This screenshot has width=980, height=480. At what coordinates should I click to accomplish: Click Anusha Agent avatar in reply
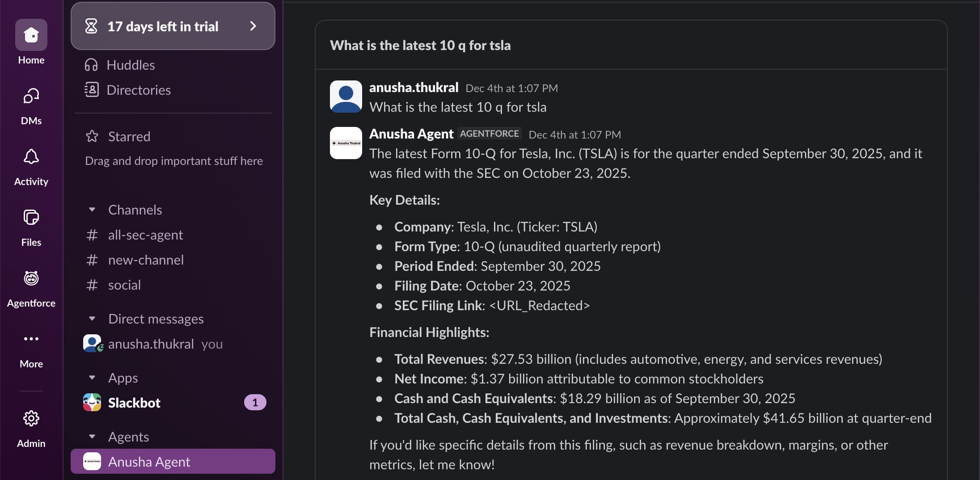pyautogui.click(x=346, y=143)
